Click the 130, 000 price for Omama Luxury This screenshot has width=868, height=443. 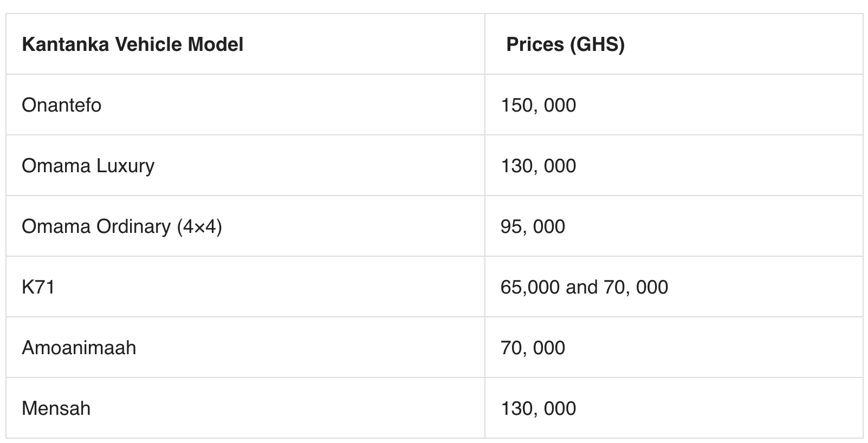538,166
